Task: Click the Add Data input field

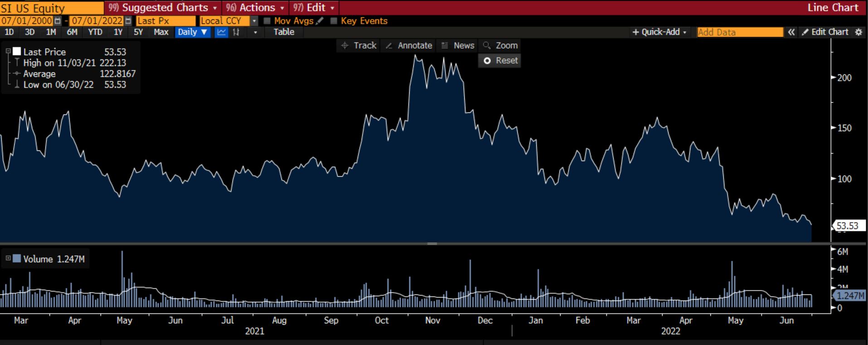Action: click(740, 32)
